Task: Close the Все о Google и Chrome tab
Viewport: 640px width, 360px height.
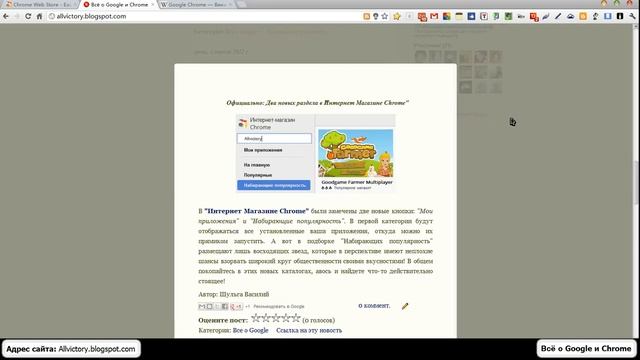Action: pos(153,4)
